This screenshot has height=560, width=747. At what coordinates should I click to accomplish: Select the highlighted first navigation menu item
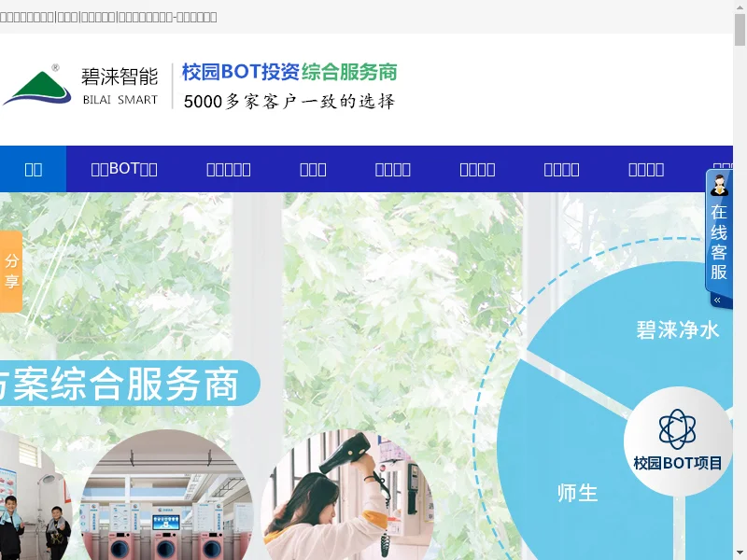pos(33,169)
